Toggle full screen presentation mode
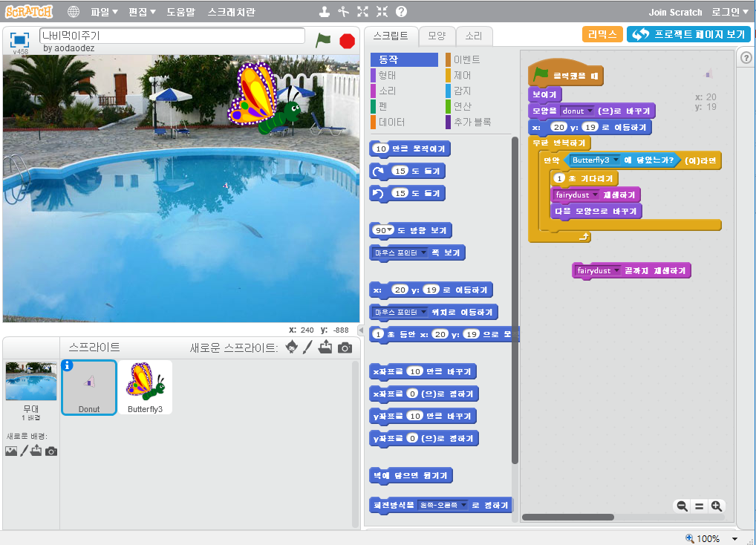Screen dimensions: 756x545 19,39
